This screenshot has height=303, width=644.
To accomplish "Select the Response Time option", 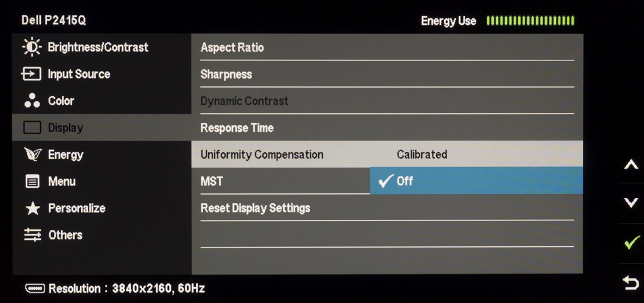I will coord(236,128).
